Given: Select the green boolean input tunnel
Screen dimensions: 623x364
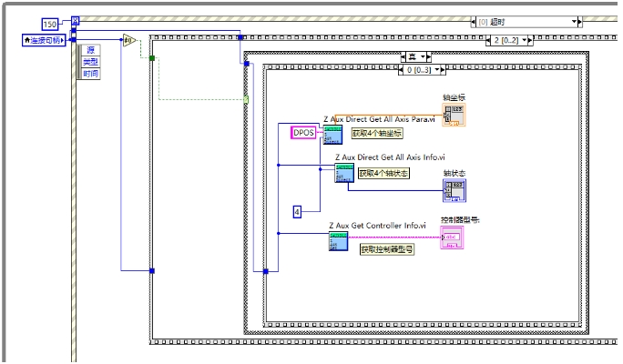Looking at the screenshot, I should [x=152, y=58].
